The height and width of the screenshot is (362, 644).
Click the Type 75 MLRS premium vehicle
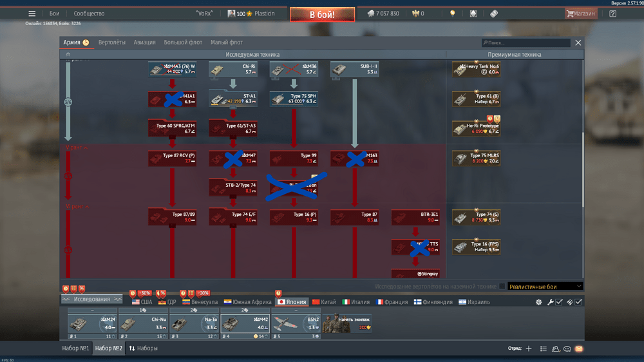[x=477, y=158]
